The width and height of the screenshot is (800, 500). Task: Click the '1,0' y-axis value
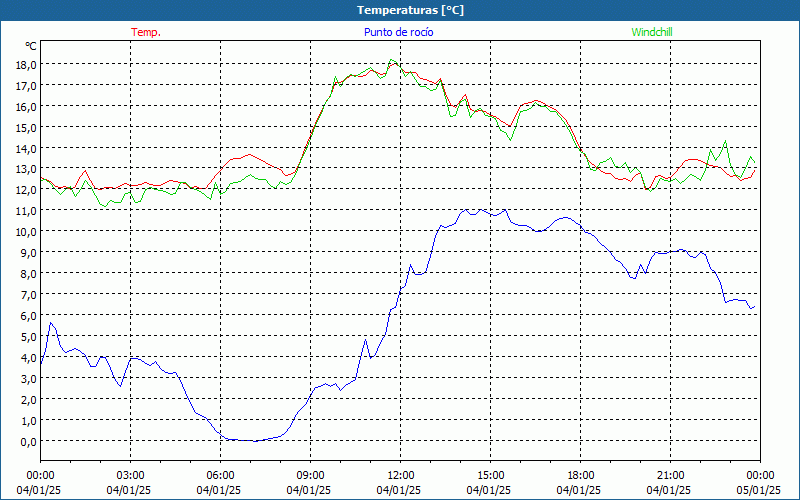tap(31, 420)
